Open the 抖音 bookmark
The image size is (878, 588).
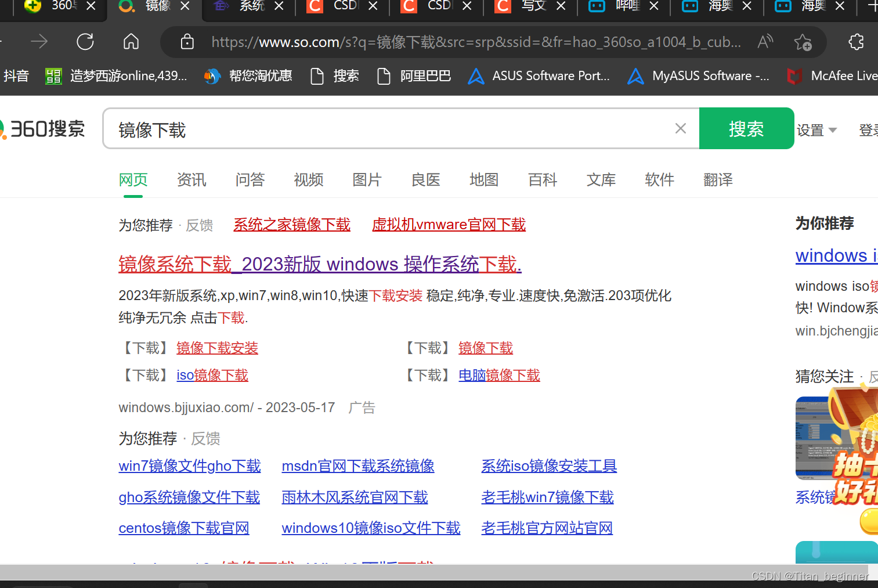pyautogui.click(x=16, y=76)
